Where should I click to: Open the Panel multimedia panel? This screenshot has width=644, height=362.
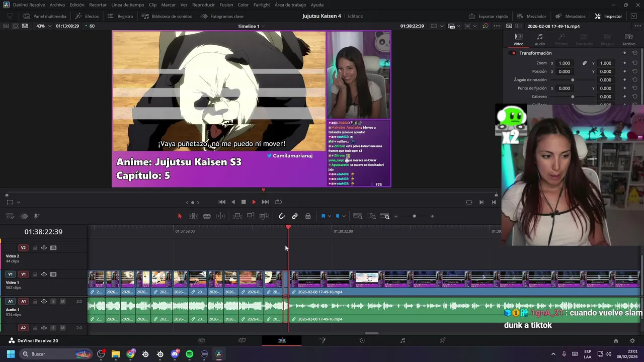pyautogui.click(x=45, y=16)
